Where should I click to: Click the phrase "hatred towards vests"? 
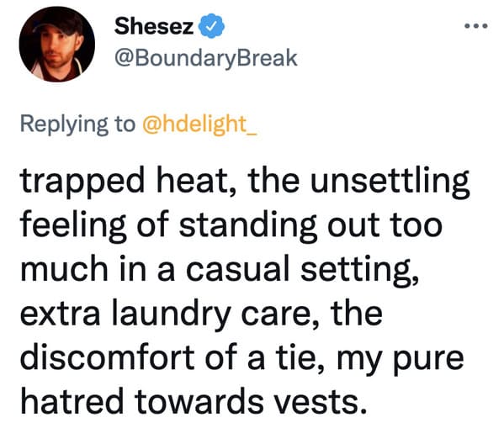click(x=194, y=402)
